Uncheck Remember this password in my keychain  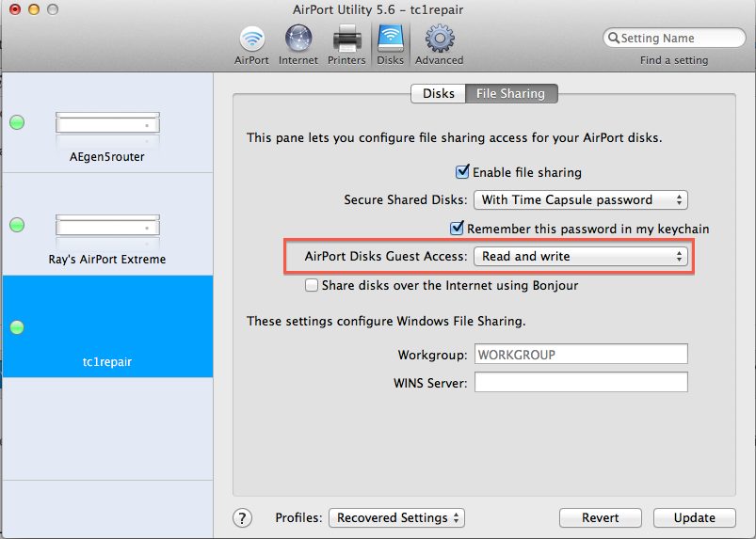pyautogui.click(x=457, y=228)
